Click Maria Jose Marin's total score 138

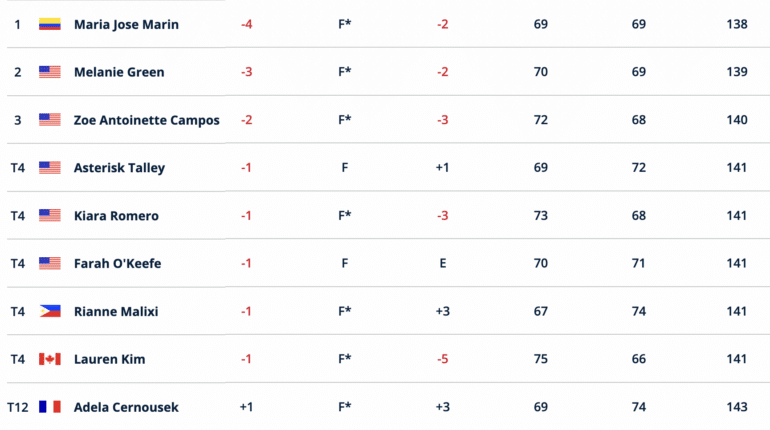[x=737, y=24]
